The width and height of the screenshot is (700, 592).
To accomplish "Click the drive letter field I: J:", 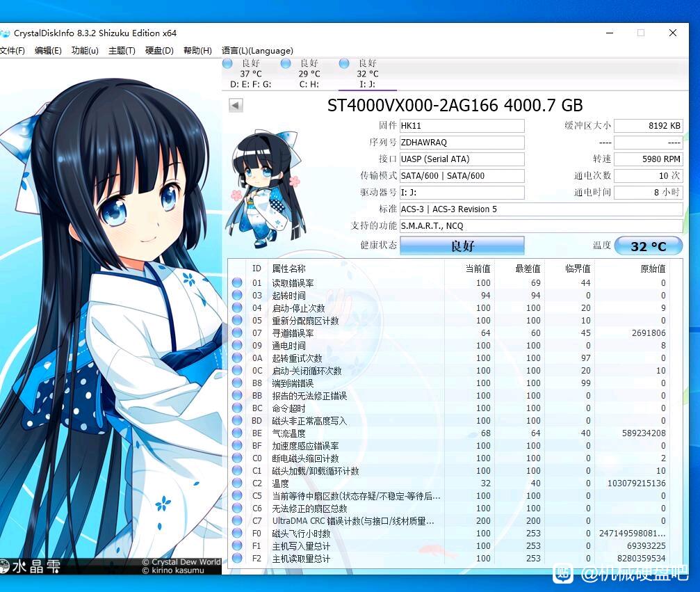I will click(x=462, y=193).
